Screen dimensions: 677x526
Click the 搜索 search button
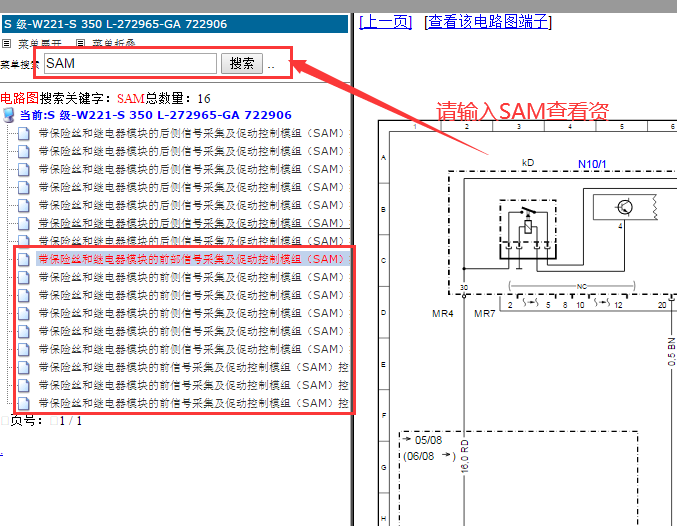(242, 63)
